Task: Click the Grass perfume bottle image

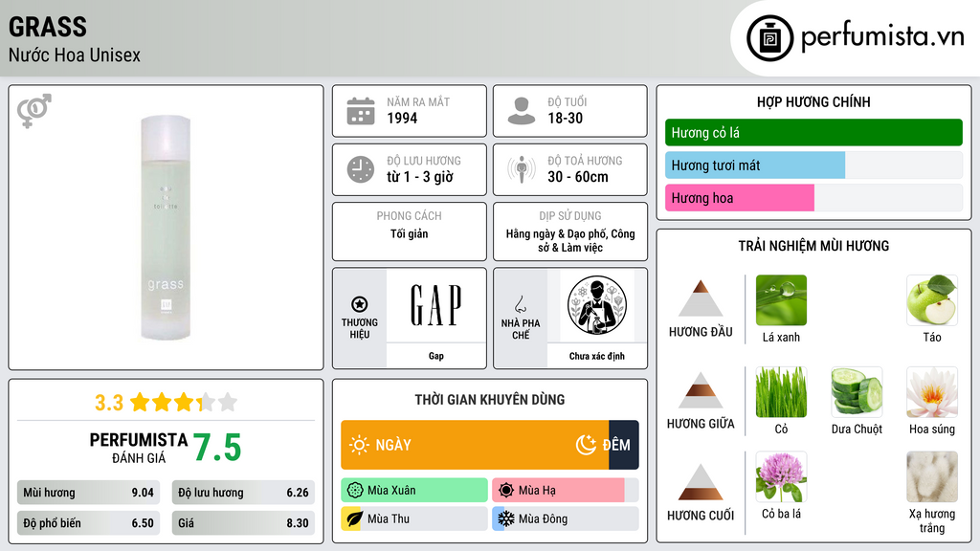Action: point(166,228)
